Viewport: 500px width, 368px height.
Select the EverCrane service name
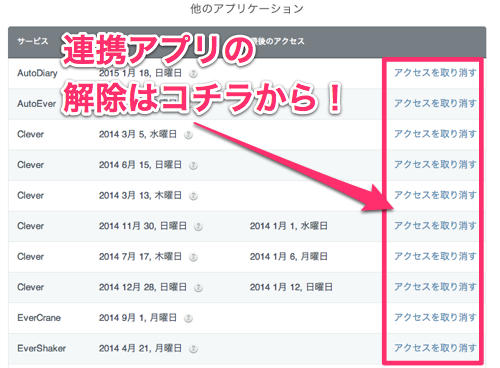coord(39,318)
